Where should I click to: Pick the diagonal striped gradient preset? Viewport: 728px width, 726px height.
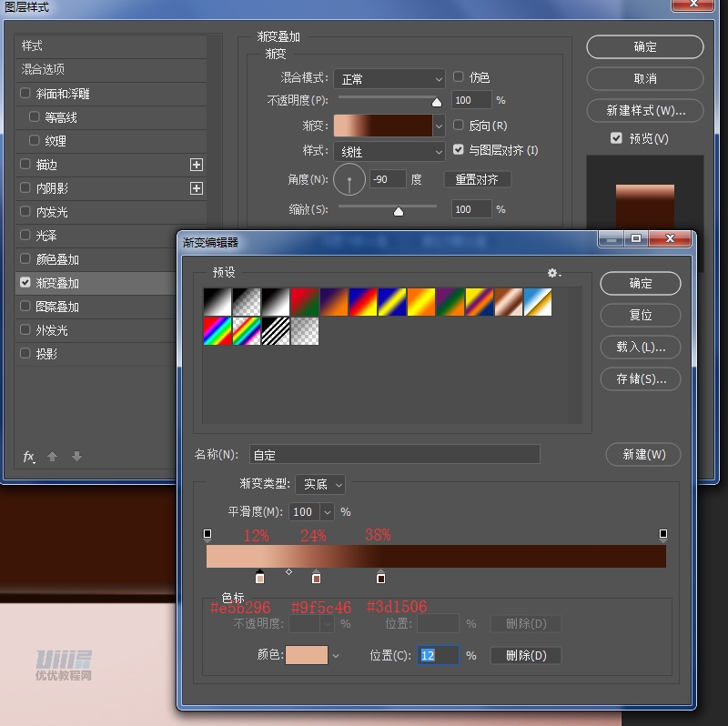pyautogui.click(x=276, y=331)
